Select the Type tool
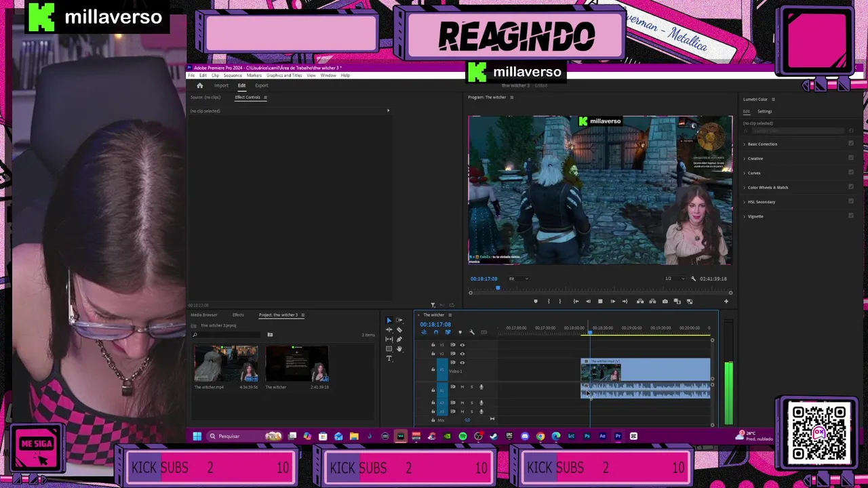The image size is (868, 488). pos(389,359)
